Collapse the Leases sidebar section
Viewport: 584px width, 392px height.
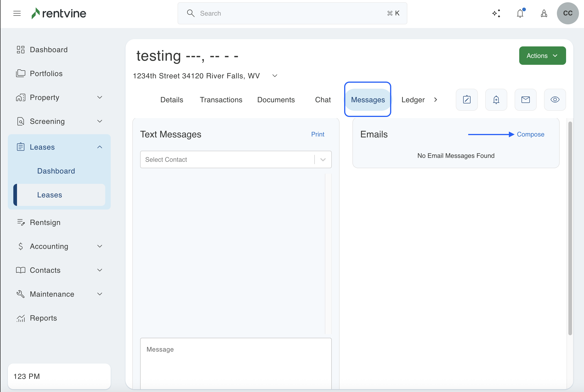click(x=100, y=147)
